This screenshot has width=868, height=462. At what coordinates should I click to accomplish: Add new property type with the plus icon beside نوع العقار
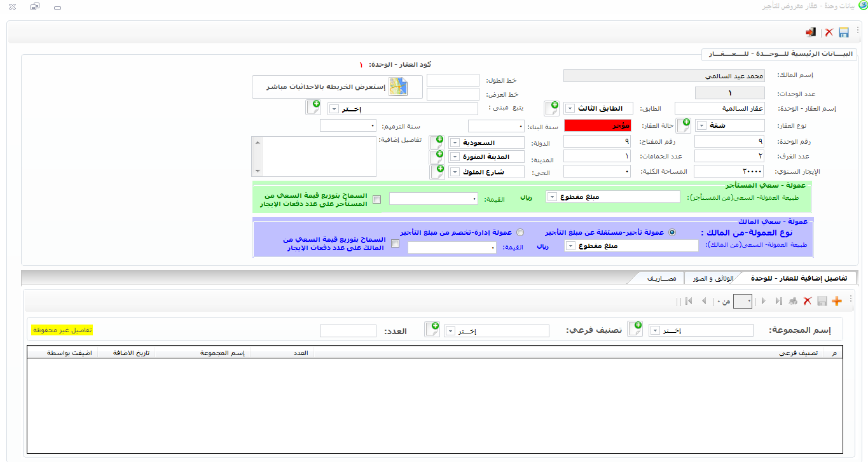(x=683, y=125)
